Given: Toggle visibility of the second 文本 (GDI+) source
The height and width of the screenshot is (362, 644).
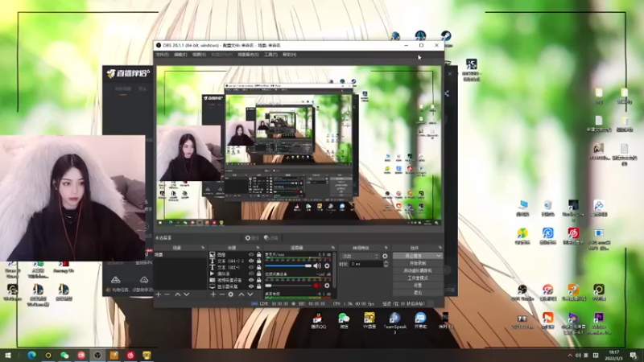Looking at the screenshot, I should pos(251,267).
